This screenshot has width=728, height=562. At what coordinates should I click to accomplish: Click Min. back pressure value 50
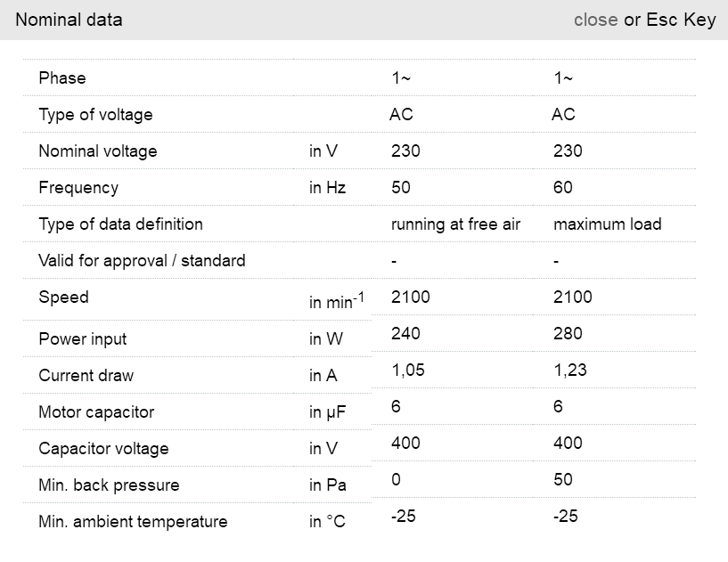[562, 480]
